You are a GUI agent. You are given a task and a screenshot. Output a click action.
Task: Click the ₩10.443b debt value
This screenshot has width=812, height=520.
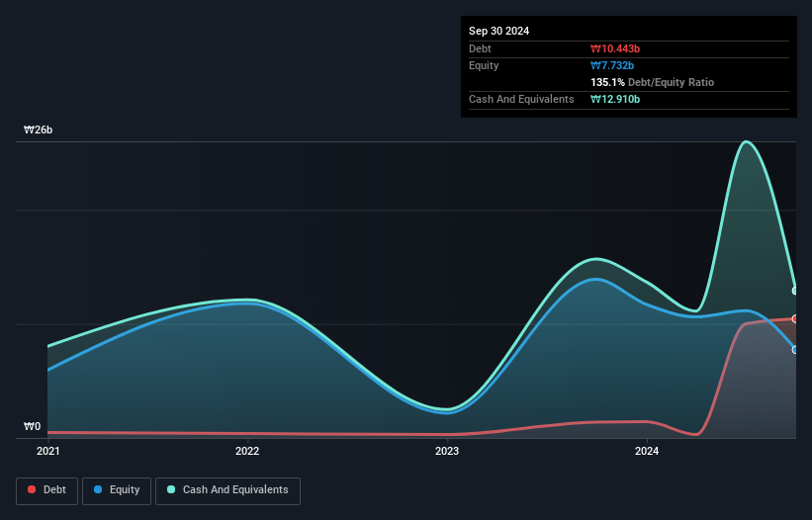pos(615,48)
